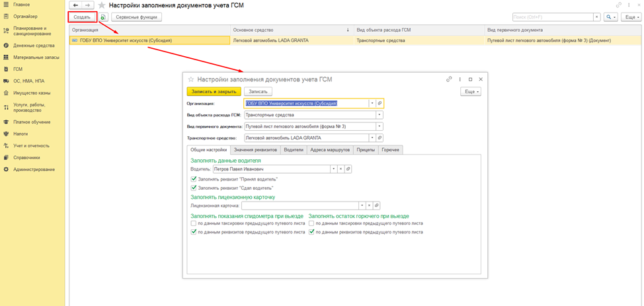Open the Водители tab

click(294, 150)
